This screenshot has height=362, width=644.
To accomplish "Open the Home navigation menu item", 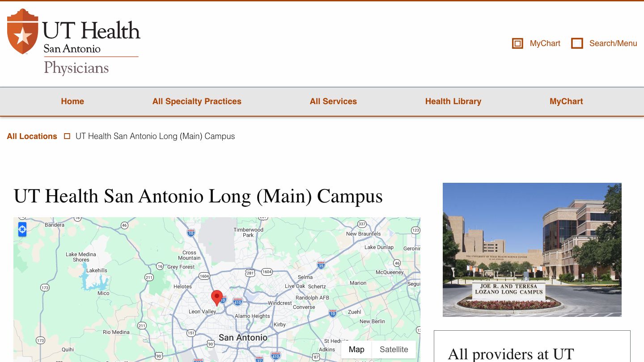I will [72, 101].
